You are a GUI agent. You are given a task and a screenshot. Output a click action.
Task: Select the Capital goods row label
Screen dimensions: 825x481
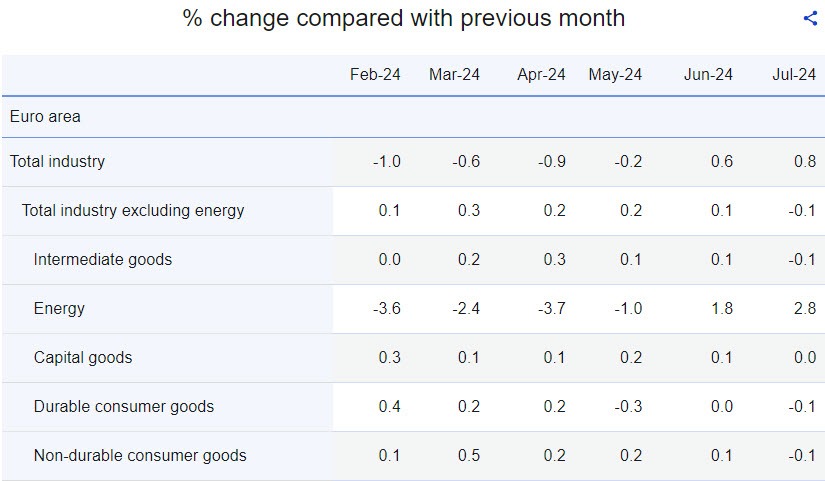coord(82,357)
